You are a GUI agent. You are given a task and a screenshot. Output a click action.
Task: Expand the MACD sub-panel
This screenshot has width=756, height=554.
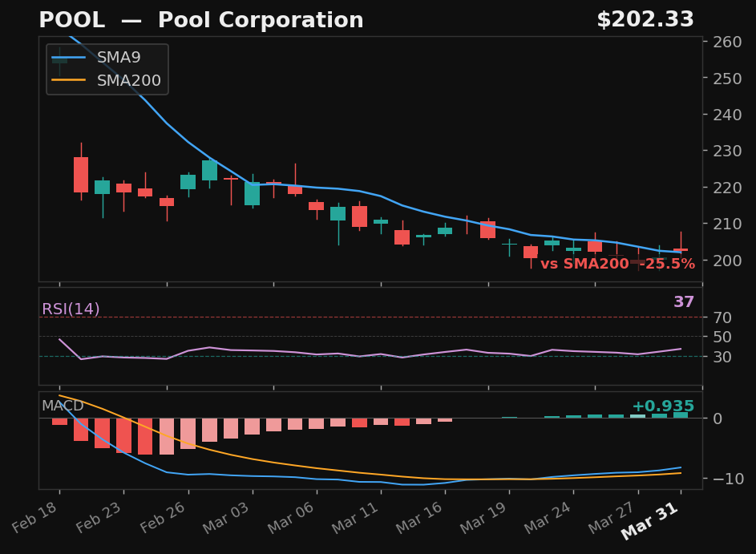tap(369, 437)
